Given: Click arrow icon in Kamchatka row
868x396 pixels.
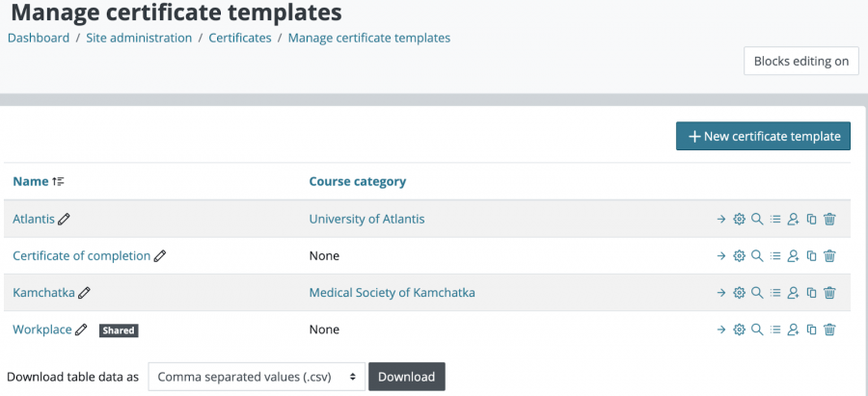Looking at the screenshot, I should point(720,293).
